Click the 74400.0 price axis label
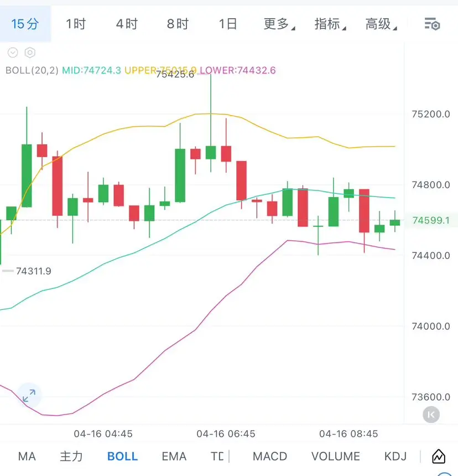Image resolution: width=458 pixels, height=476 pixels. 431,256
